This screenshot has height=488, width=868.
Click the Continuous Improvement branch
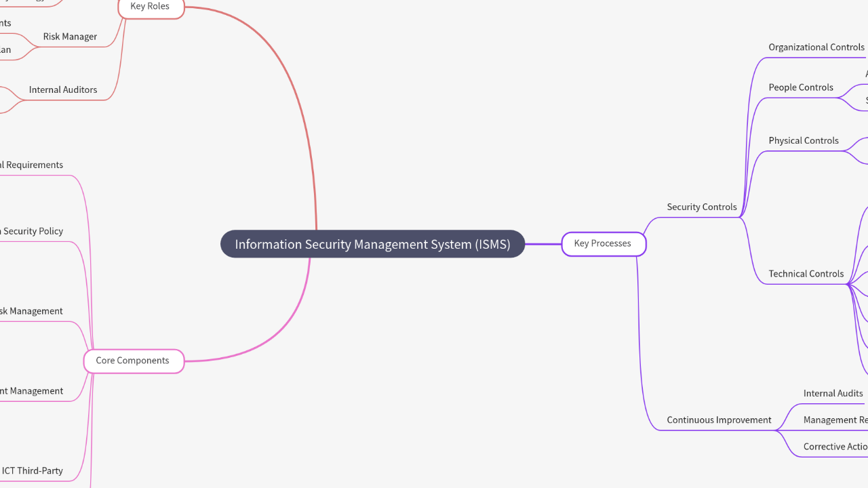click(x=719, y=420)
